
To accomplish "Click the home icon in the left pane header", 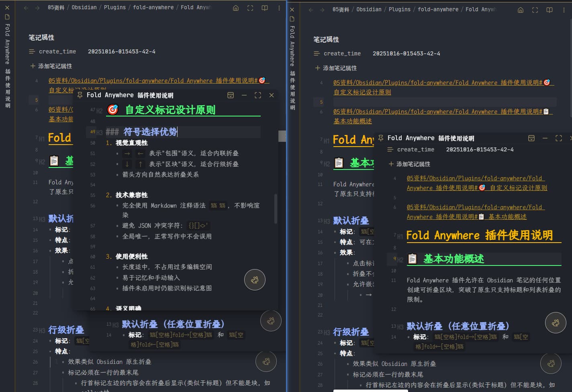I will point(236,8).
